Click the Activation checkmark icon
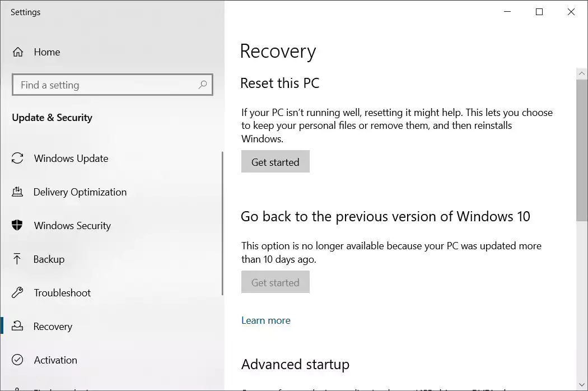Screen dimensions: 588x391 (x=17, y=360)
